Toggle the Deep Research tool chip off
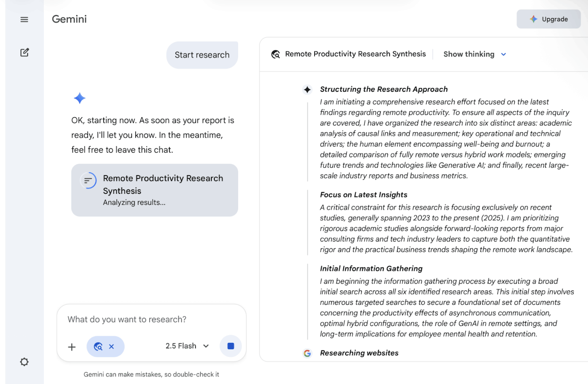 click(105, 346)
